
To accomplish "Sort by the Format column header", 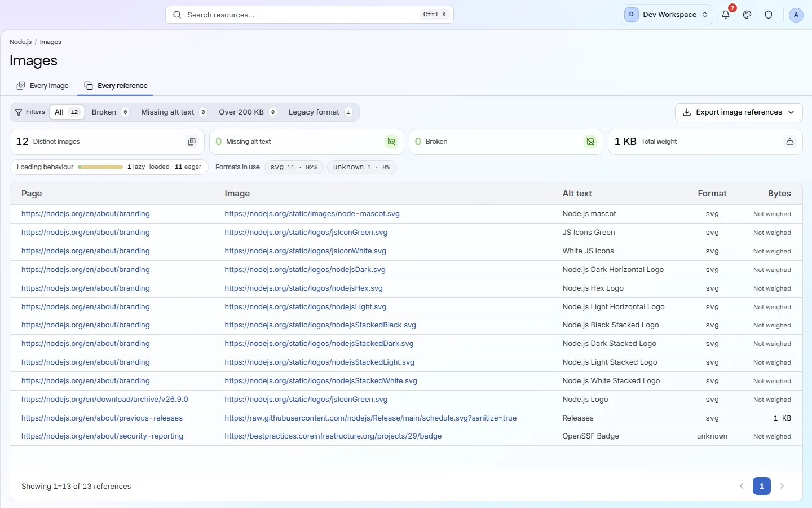I will [712, 194].
